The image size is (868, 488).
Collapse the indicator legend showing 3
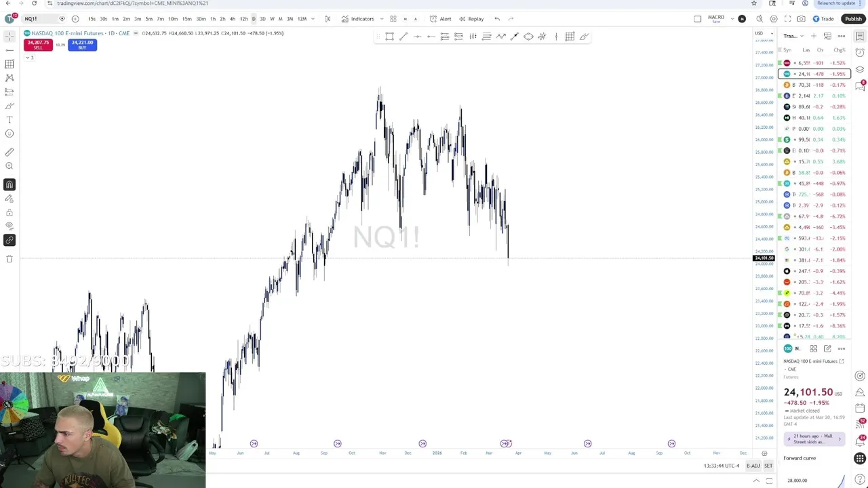point(28,58)
